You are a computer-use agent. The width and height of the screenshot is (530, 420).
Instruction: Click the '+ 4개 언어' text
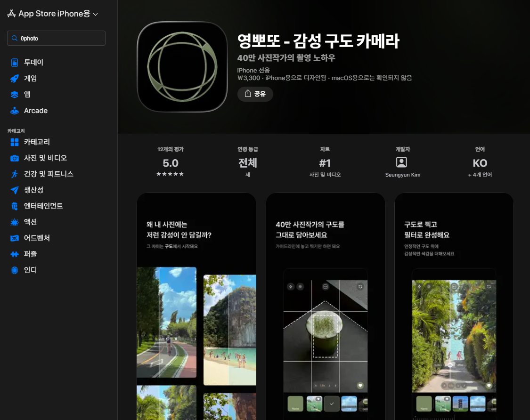[480, 175]
